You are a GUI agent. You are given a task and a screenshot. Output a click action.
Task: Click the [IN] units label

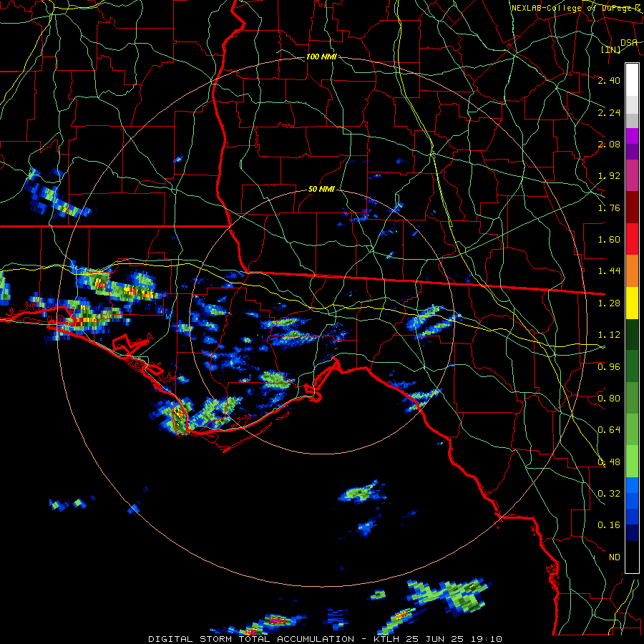(x=611, y=49)
